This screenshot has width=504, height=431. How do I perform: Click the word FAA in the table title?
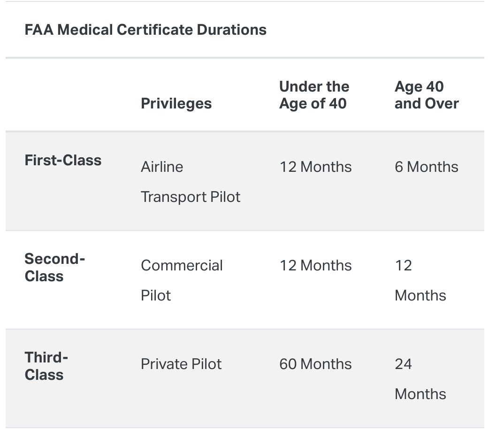38,30
